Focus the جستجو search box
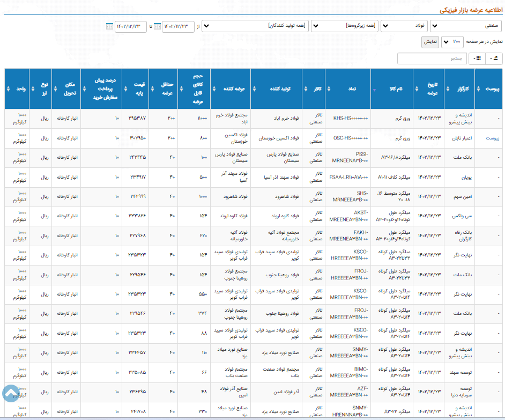 [432, 58]
